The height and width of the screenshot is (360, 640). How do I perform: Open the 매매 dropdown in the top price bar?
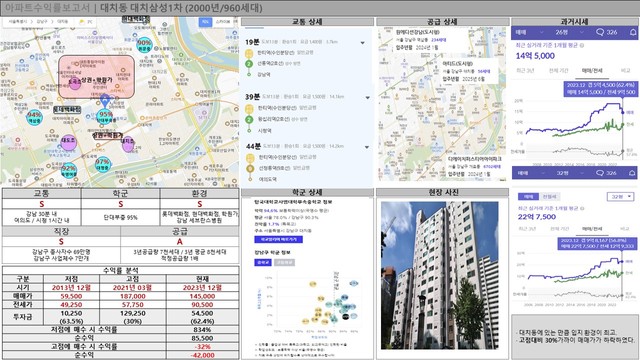tap(530, 32)
